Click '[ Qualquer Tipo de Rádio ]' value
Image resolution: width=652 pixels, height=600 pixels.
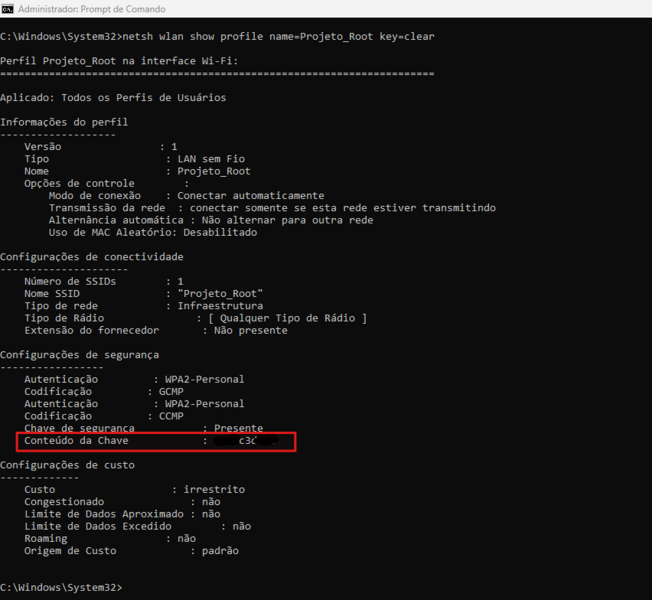point(287,318)
